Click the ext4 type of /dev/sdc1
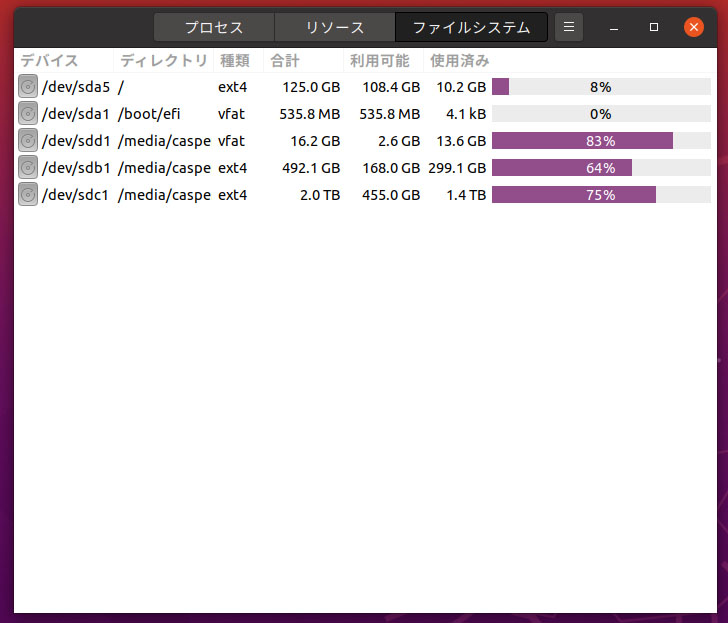The image size is (728, 623). click(x=233, y=195)
